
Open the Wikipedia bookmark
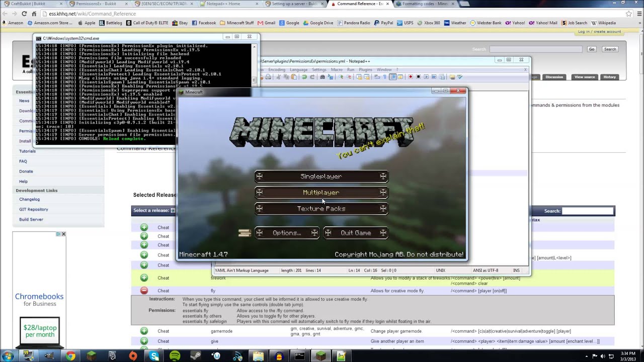(603, 23)
